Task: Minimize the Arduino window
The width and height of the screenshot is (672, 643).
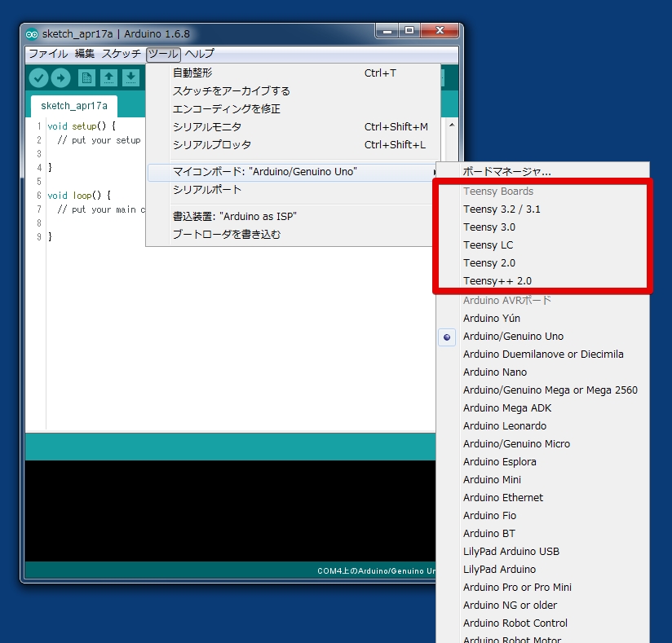Action: pyautogui.click(x=387, y=31)
